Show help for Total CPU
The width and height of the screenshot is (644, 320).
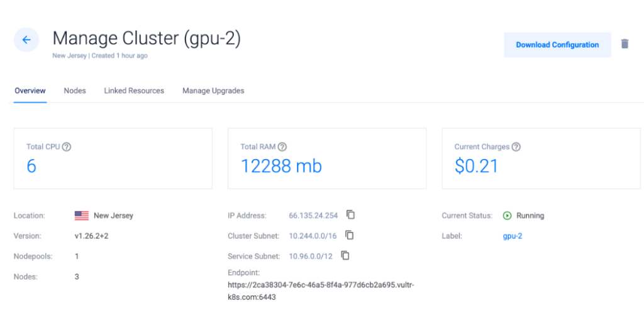[x=67, y=146]
